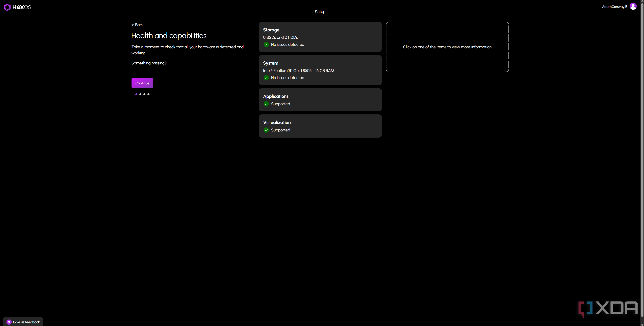Click the AdamConwayIE username
The height and width of the screenshot is (326, 644).
coord(614,7)
